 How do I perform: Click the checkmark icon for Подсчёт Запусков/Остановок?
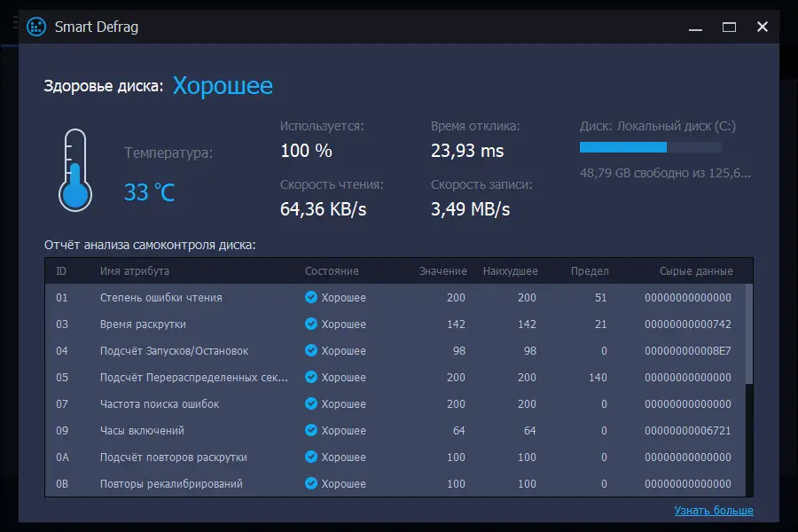coord(311,351)
